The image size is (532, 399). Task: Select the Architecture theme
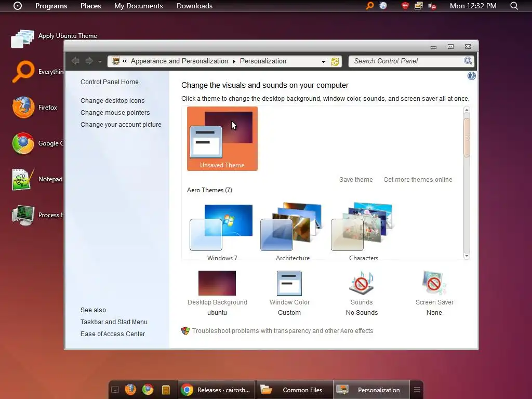coord(292,231)
